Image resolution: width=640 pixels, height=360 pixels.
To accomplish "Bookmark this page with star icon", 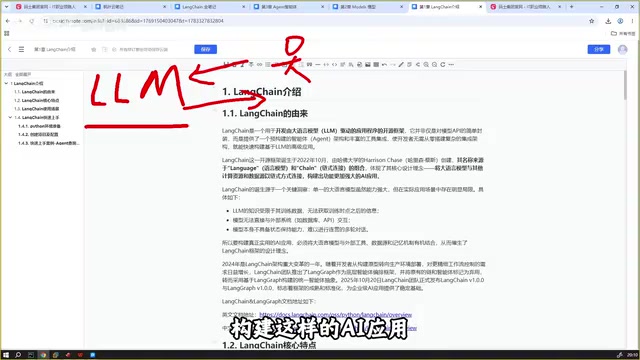I will 591,21.
